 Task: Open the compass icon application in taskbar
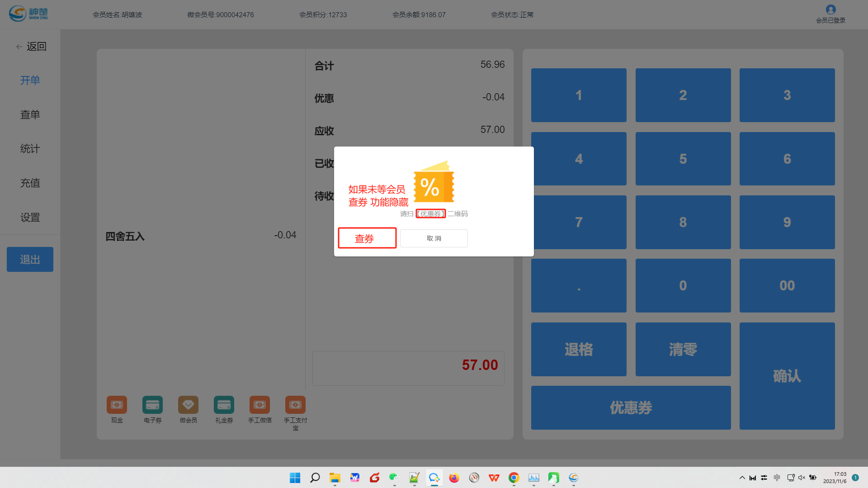pyautogui.click(x=474, y=478)
